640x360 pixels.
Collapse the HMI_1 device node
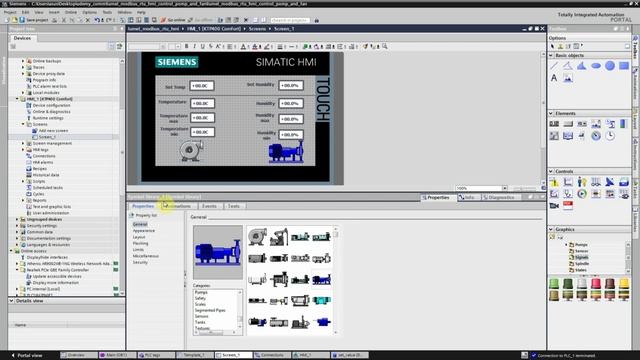(x=18, y=99)
